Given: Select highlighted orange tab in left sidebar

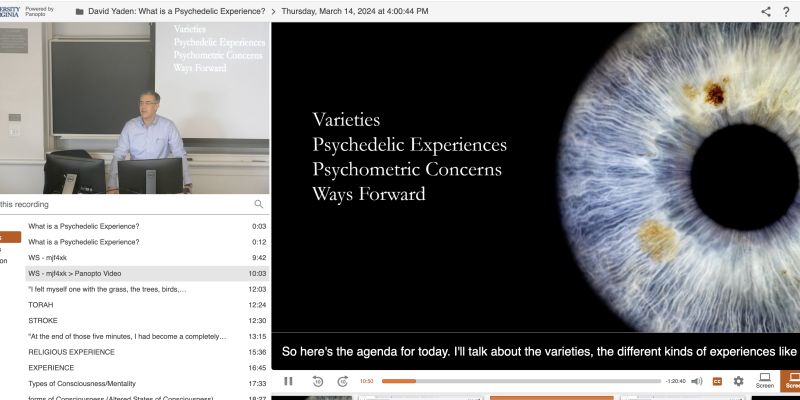Looking at the screenshot, I should click(x=10, y=237).
